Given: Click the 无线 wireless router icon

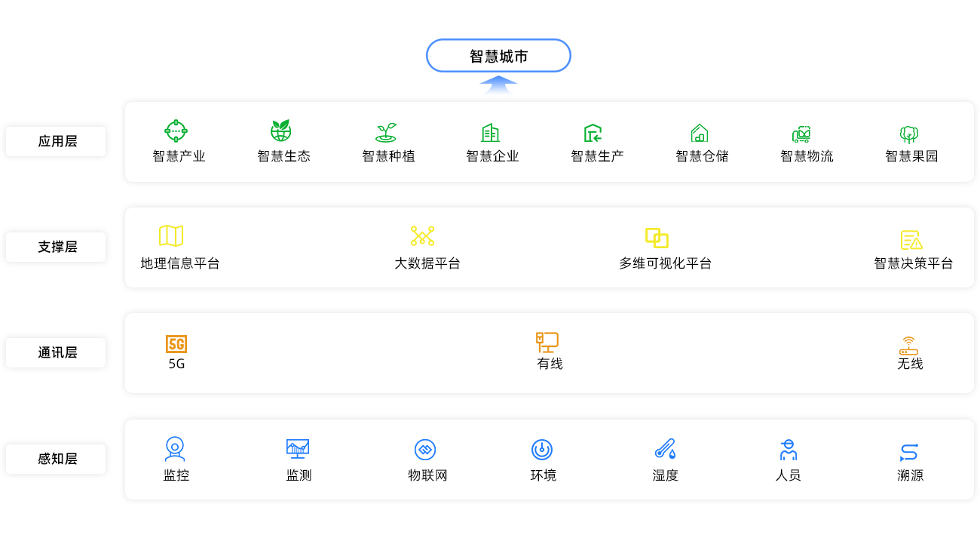Looking at the screenshot, I should pyautogui.click(x=909, y=344).
